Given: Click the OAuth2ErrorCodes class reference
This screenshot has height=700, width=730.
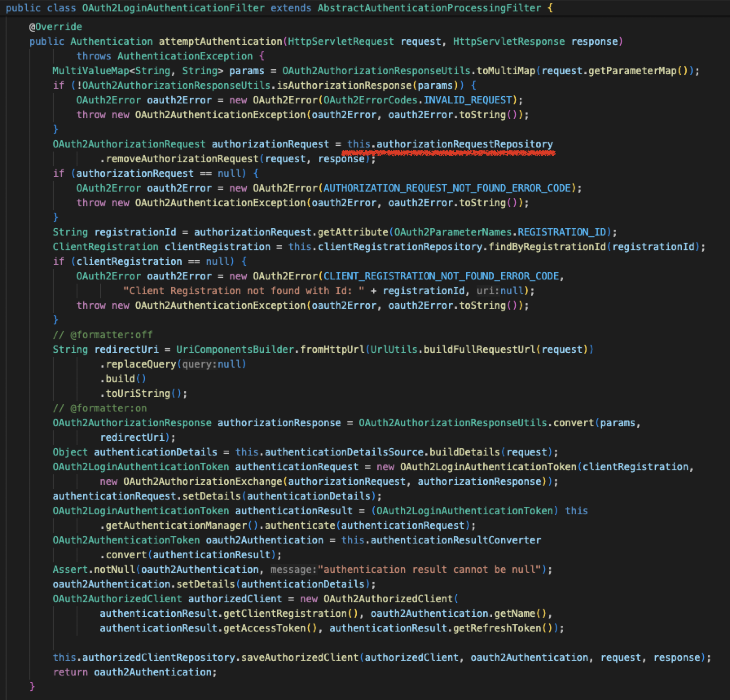Looking at the screenshot, I should point(370,100).
